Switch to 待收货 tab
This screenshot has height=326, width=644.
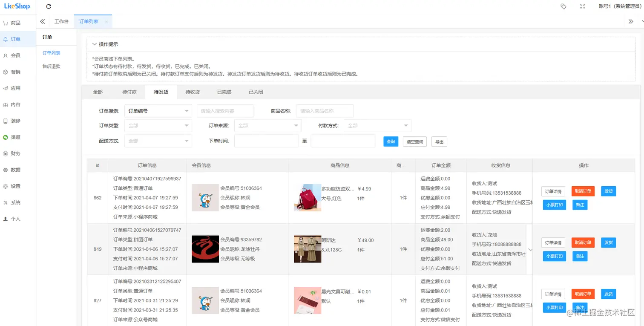(x=193, y=92)
